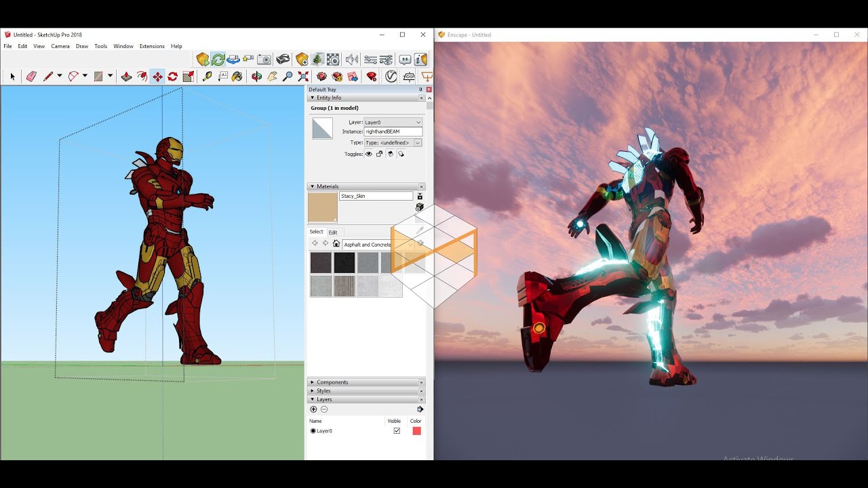Open Enscape Settings sliders icon
This screenshot has width=868, height=488.
point(370,60)
